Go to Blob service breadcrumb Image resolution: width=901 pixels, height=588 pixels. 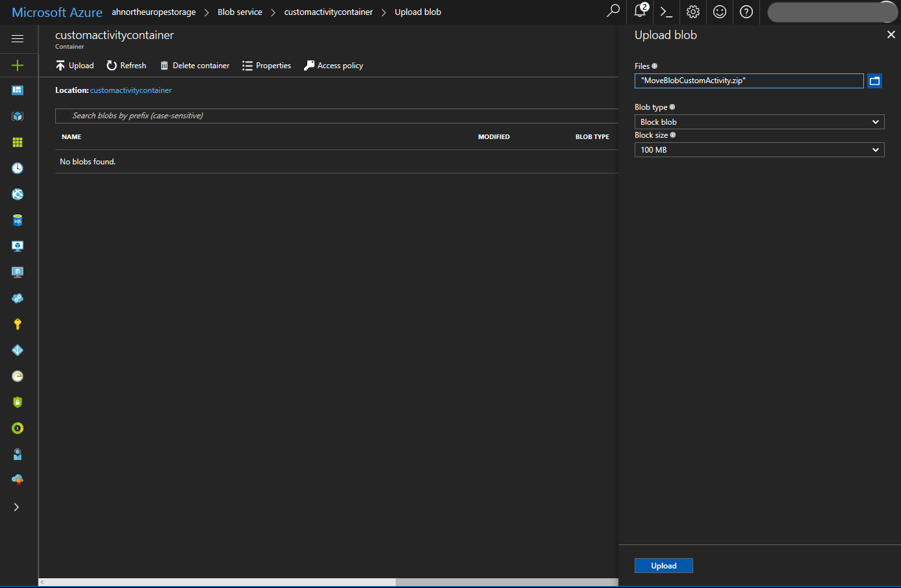click(240, 12)
